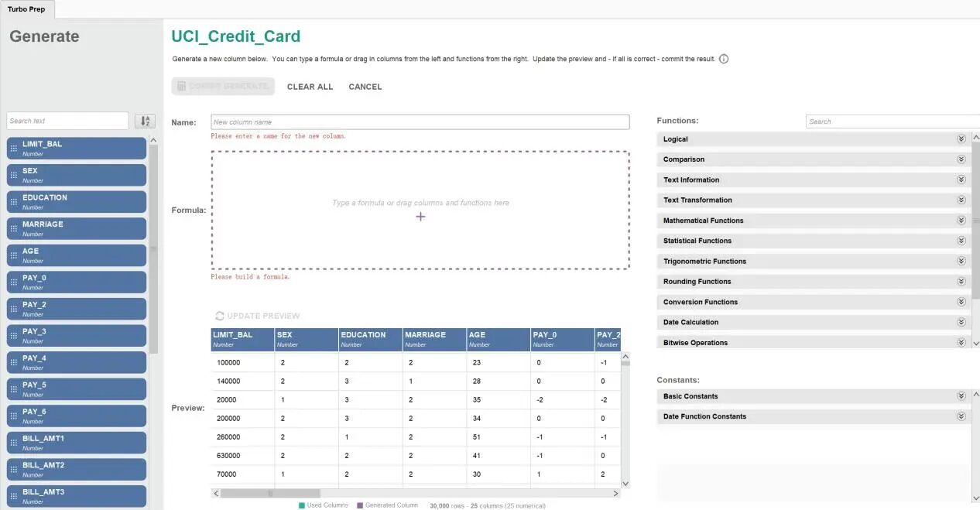Image resolution: width=980 pixels, height=510 pixels.
Task: Click scroll-down arrow of functions list
Action: pos(975,343)
